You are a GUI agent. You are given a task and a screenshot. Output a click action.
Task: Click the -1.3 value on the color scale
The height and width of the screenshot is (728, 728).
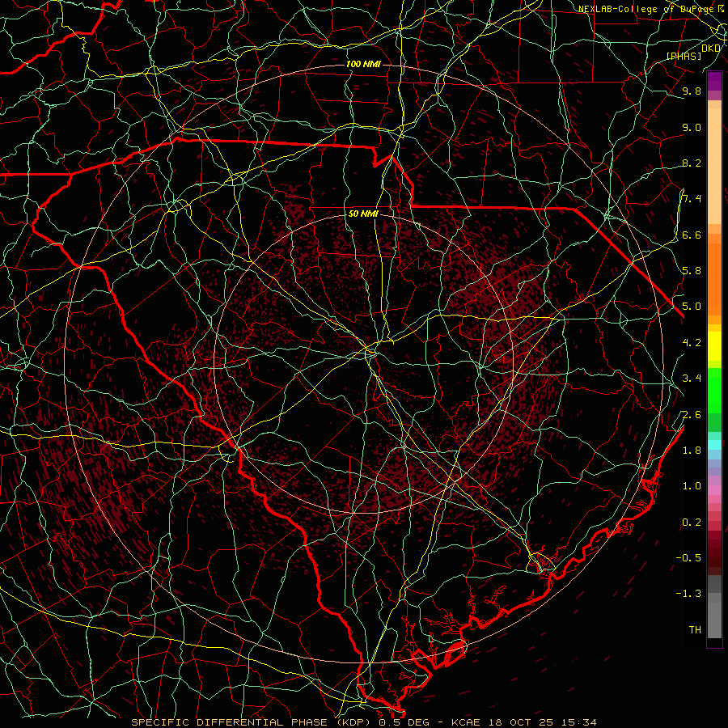tap(688, 594)
